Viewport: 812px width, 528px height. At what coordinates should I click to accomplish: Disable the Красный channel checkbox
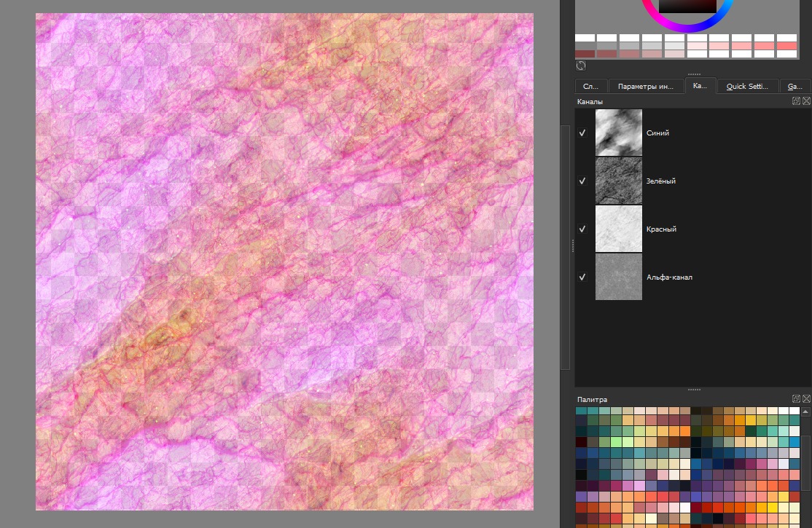tap(582, 229)
